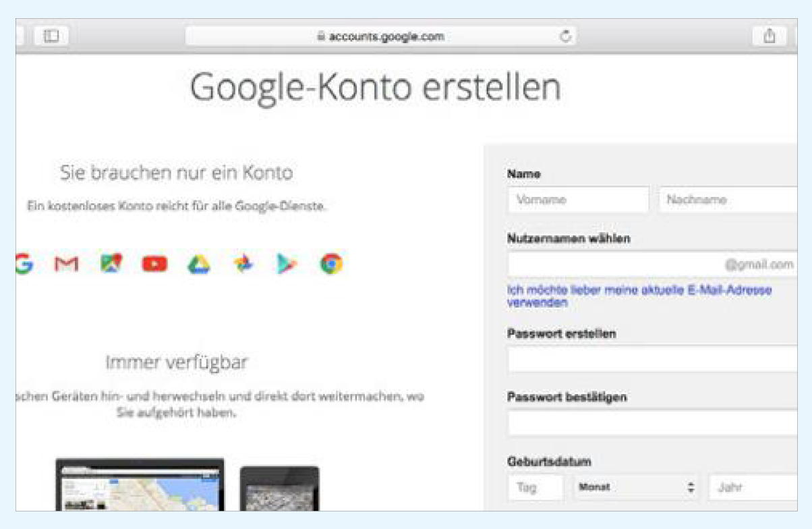Click the Chrome browser icon
This screenshot has width=812, height=529.
tap(331, 264)
